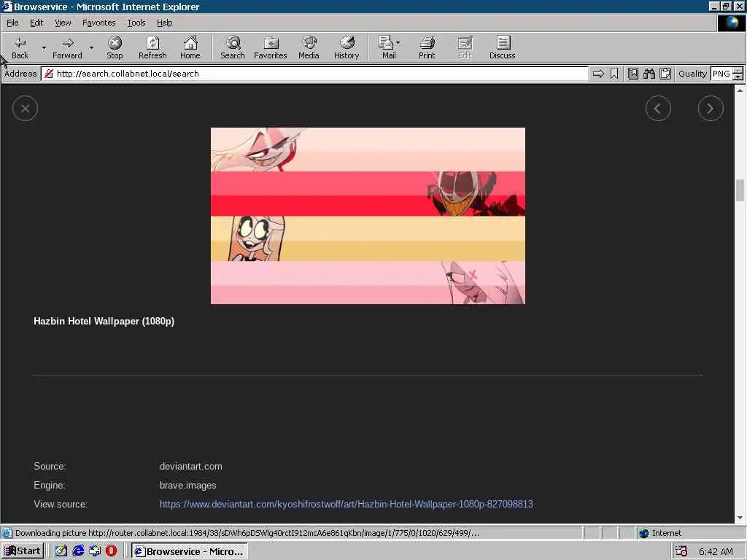Viewport: 747px width, 560px height.
Task: Click the third quick launch icon
Action: click(x=95, y=551)
